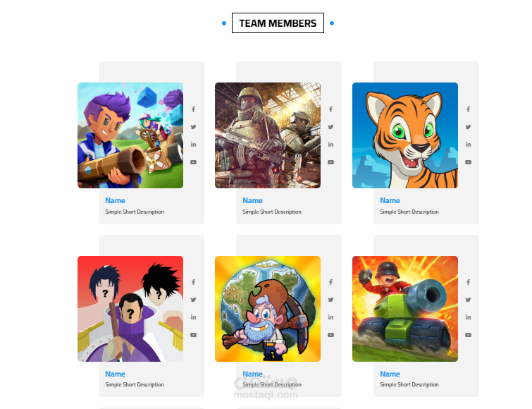Open YouTube icon next to tiger picture
The image size is (532, 409).
[x=468, y=162]
